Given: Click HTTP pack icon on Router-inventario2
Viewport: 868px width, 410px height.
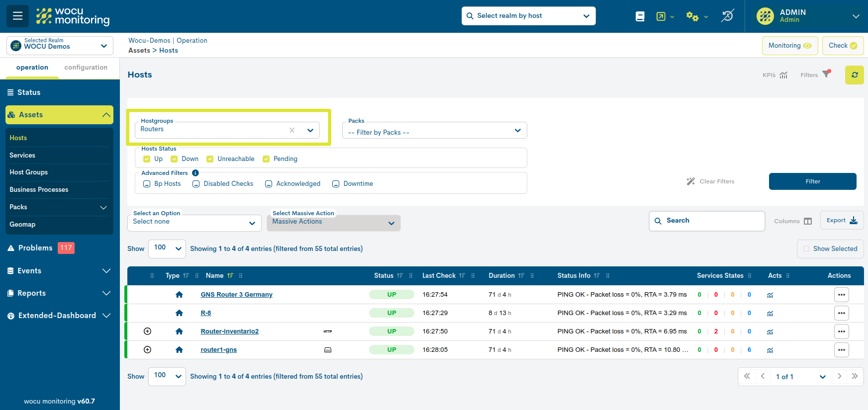Looking at the screenshot, I should (328, 331).
